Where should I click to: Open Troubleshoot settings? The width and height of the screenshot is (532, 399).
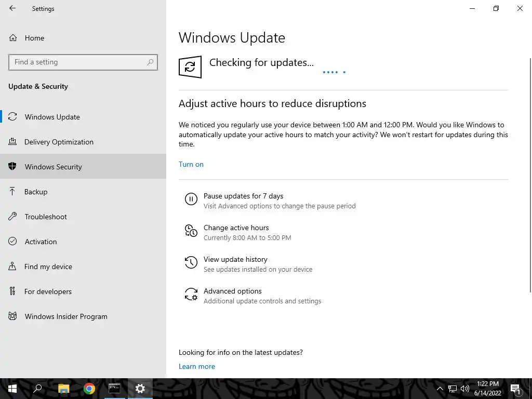click(x=83, y=217)
